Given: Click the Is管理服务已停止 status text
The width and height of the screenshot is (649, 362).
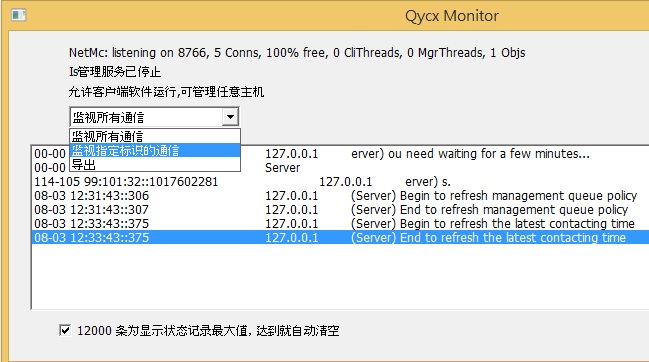Looking at the screenshot, I should click(115, 72).
